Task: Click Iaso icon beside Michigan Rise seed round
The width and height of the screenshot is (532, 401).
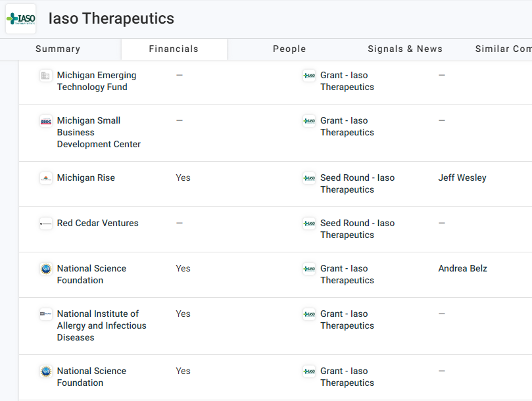Action: coord(308,178)
